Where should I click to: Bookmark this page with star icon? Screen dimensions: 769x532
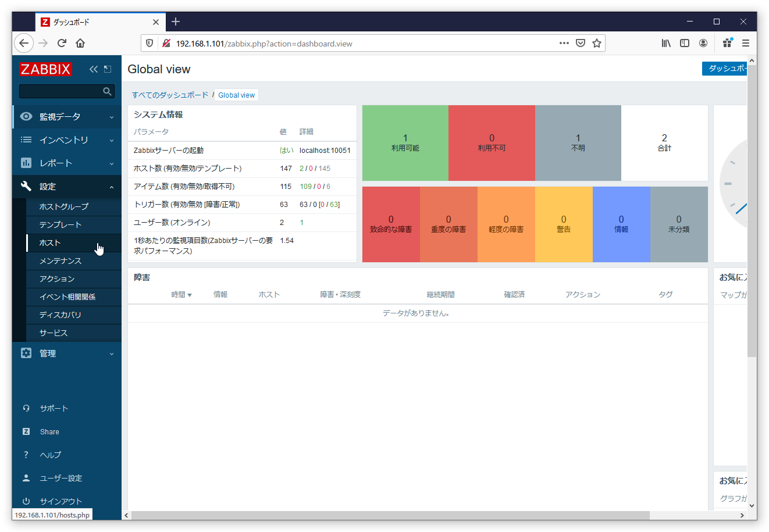pyautogui.click(x=597, y=43)
